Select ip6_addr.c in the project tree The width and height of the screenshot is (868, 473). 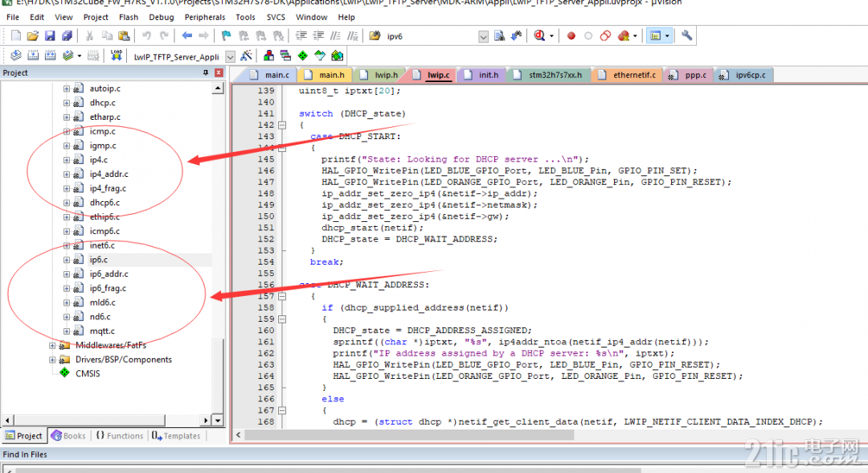pos(108,274)
